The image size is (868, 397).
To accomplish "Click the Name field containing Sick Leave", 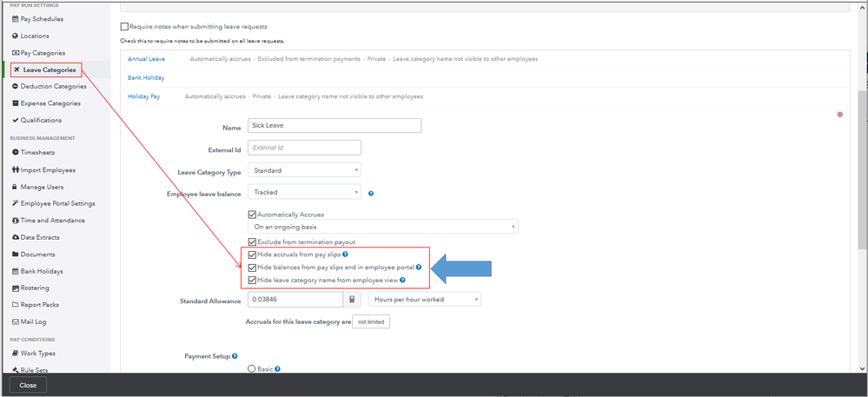I will pyautogui.click(x=335, y=126).
